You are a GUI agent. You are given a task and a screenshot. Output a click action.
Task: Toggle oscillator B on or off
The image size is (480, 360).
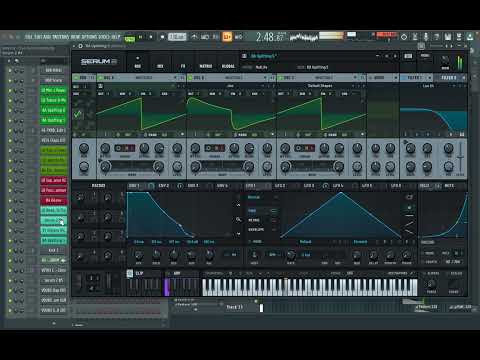point(190,78)
